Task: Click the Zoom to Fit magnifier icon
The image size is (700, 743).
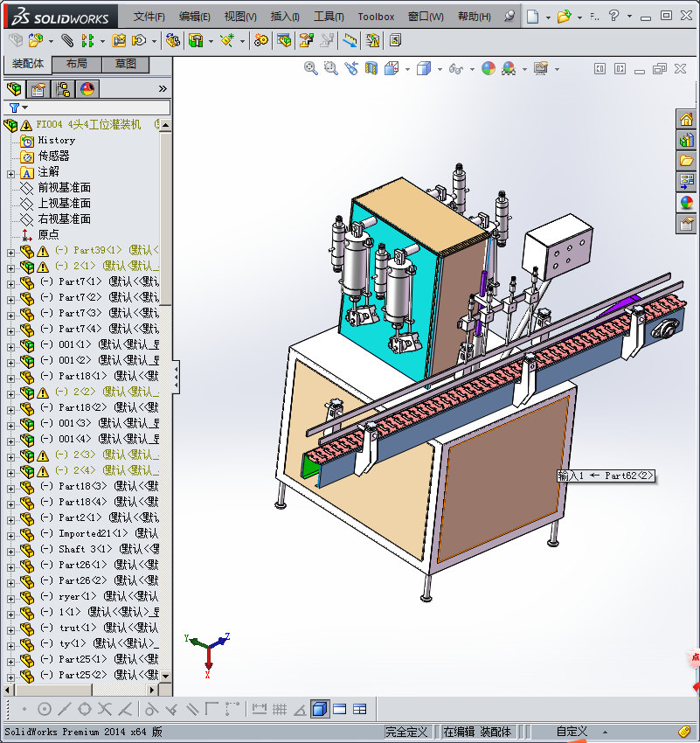Action: (310, 69)
